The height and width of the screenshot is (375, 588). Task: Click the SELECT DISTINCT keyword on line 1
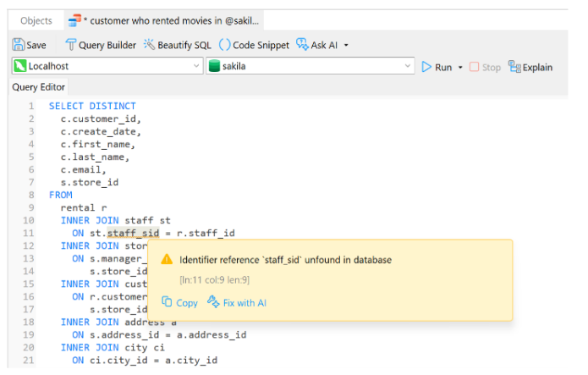92,106
